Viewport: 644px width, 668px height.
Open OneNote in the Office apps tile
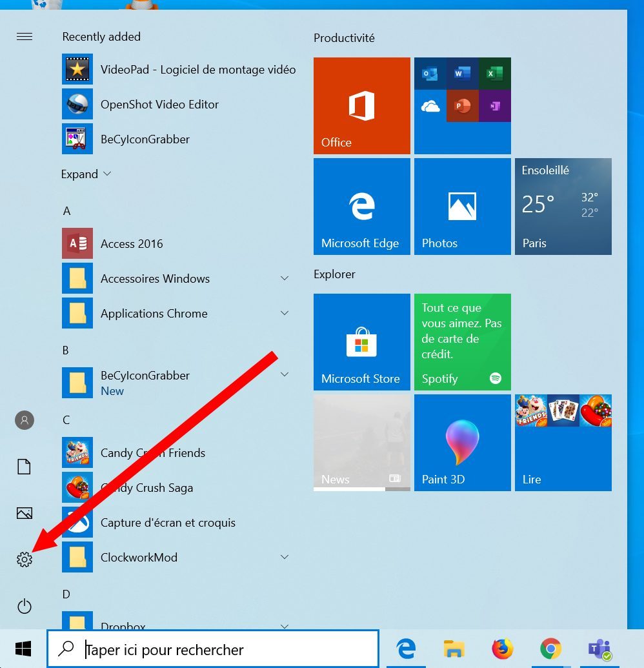[495, 106]
